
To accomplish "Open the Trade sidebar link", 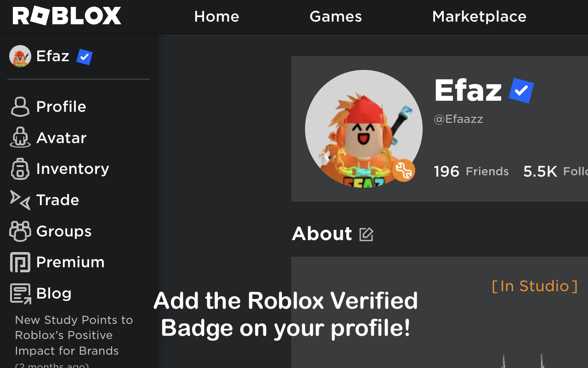I will click(57, 200).
